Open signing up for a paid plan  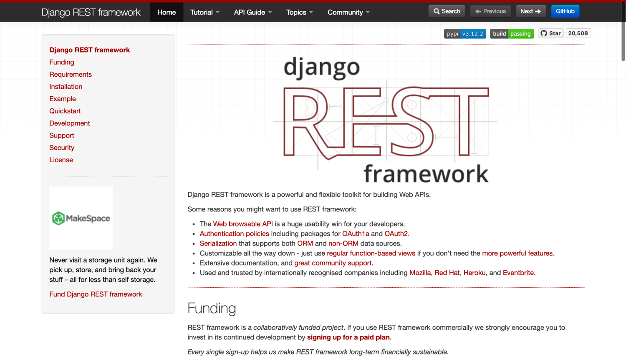[348, 337]
